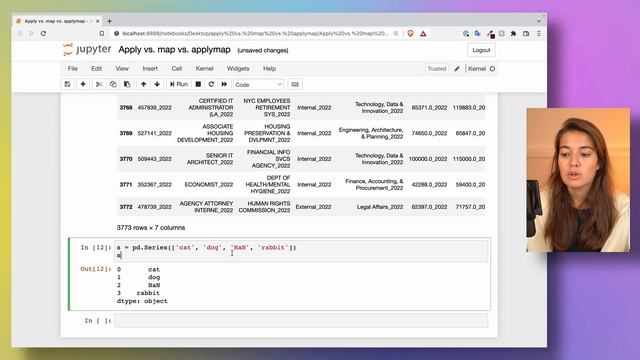This screenshot has height=360, width=640.
Task: Click the localhost address bar
Action: point(255,33)
